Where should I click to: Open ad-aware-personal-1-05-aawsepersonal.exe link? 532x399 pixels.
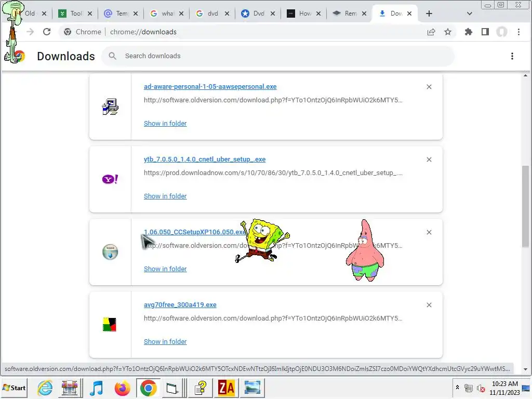tap(210, 87)
